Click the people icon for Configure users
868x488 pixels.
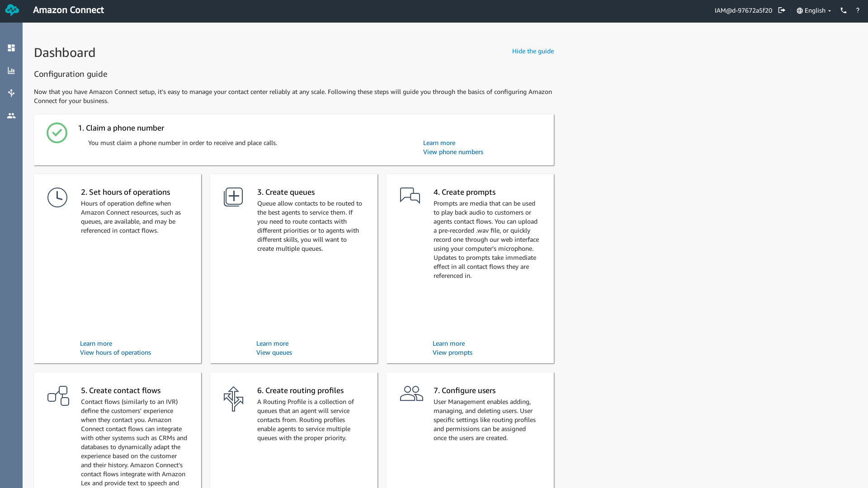411,394
